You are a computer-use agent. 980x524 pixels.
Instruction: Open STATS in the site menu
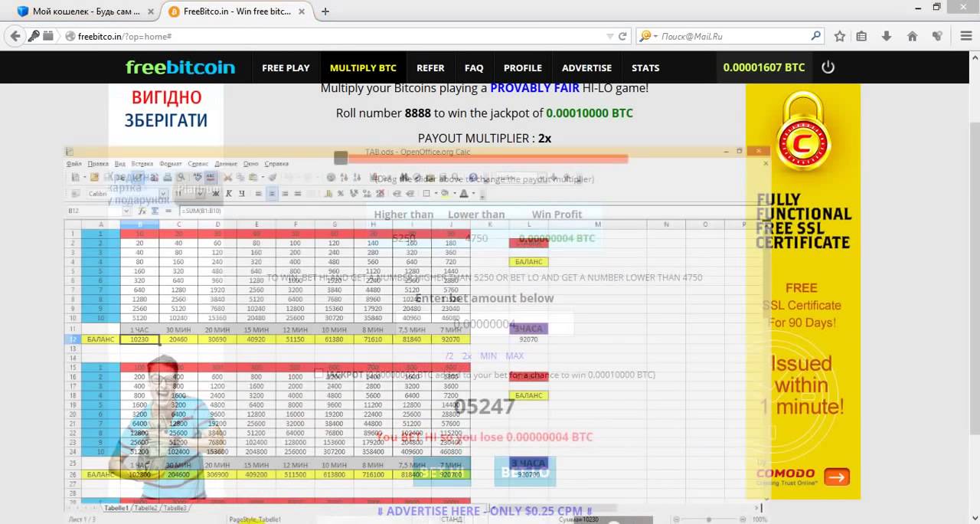click(x=645, y=67)
